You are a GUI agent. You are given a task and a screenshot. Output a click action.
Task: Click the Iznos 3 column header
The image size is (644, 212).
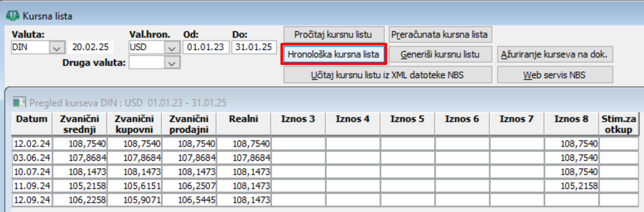[x=298, y=124]
